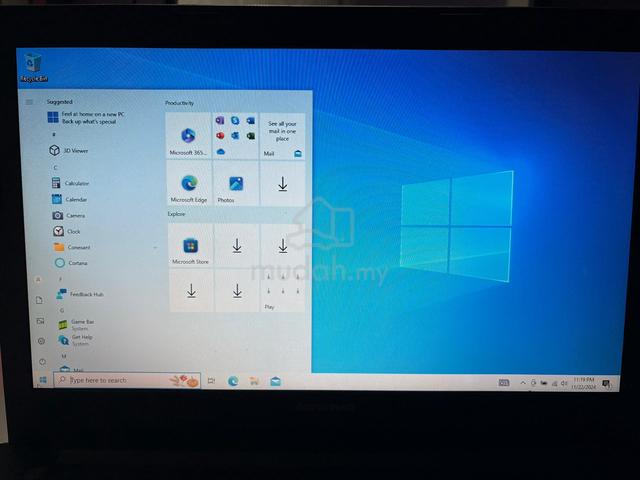The height and width of the screenshot is (480, 640).
Task: Click the Windows Start button
Action: coord(43,380)
